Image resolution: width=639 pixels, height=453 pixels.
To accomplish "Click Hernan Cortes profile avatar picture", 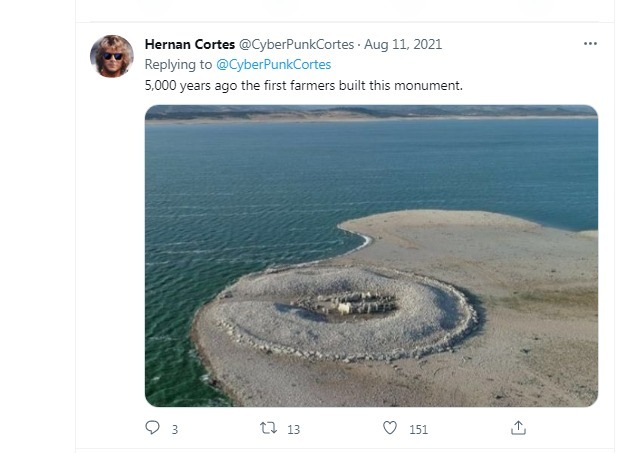I will (112, 56).
